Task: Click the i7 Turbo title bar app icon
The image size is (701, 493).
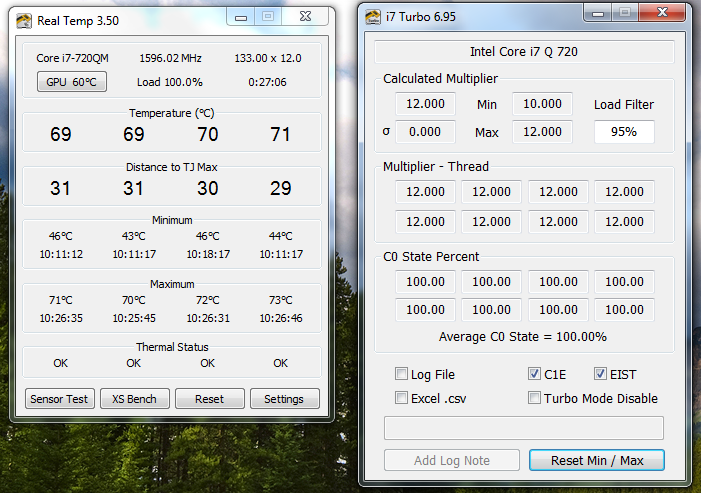Action: 372,17
